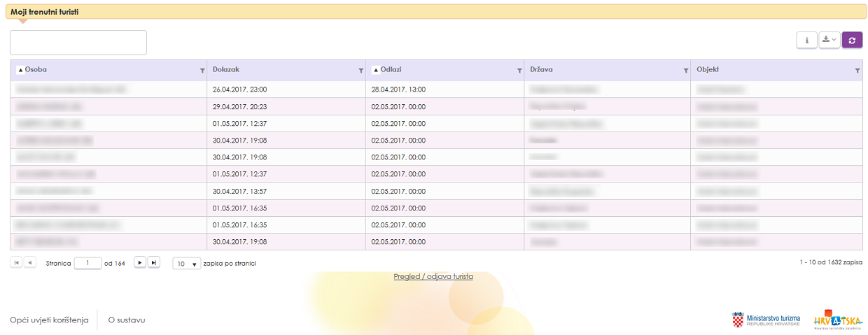Jump to the last page of records
This screenshot has width=868, height=335.
pos(154,262)
